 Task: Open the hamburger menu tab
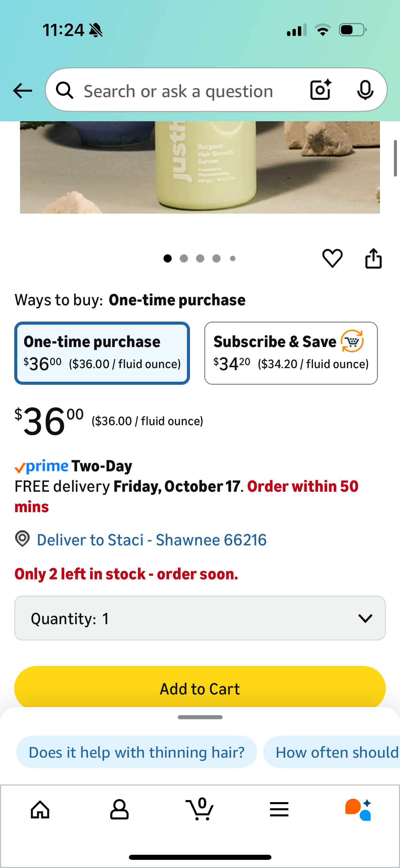[279, 810]
